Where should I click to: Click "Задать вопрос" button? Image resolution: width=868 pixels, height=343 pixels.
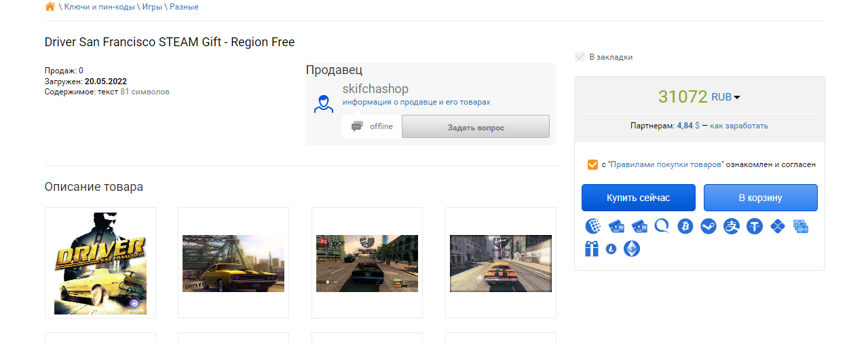click(x=476, y=127)
